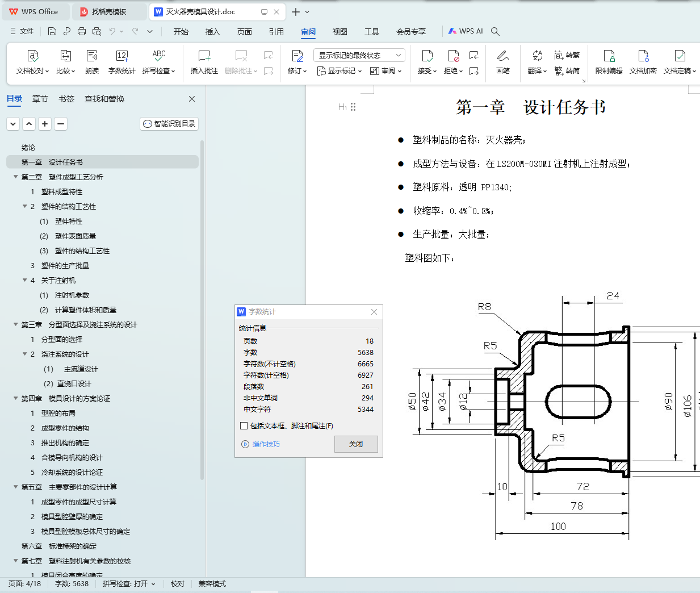Image resolution: width=700 pixels, height=593 pixels.
Task: Go to 绪论 in the outline
Action: click(28, 147)
